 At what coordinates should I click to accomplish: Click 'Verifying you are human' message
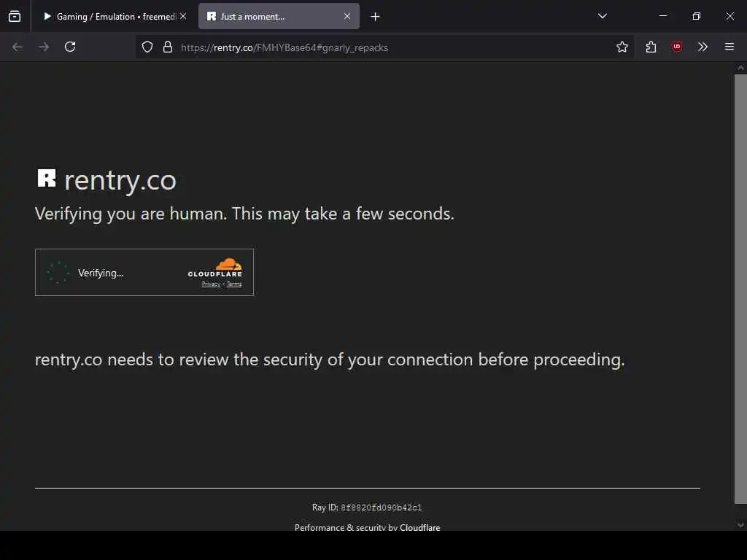(244, 214)
